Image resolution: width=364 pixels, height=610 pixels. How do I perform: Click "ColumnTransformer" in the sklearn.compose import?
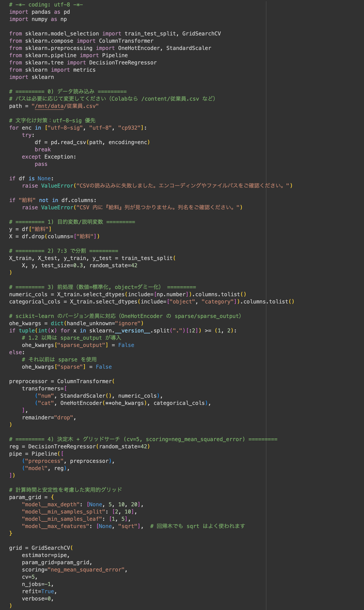(126, 41)
